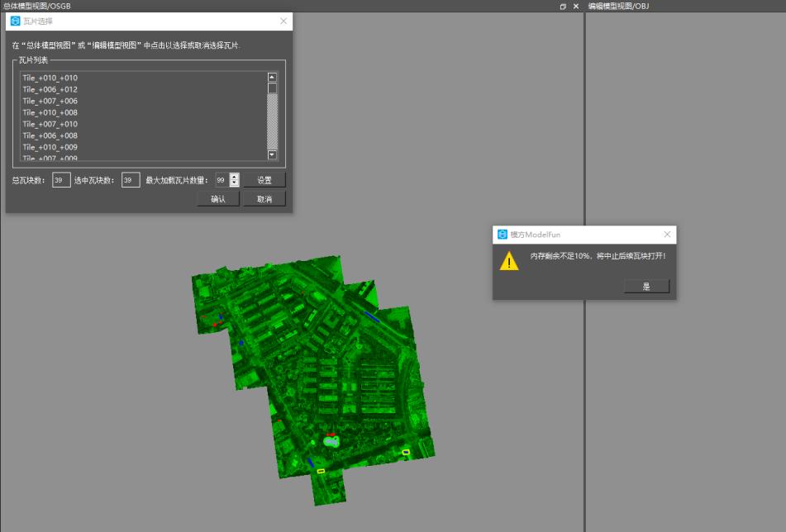Click the 设置 button
This screenshot has width=786, height=532.
264,180
